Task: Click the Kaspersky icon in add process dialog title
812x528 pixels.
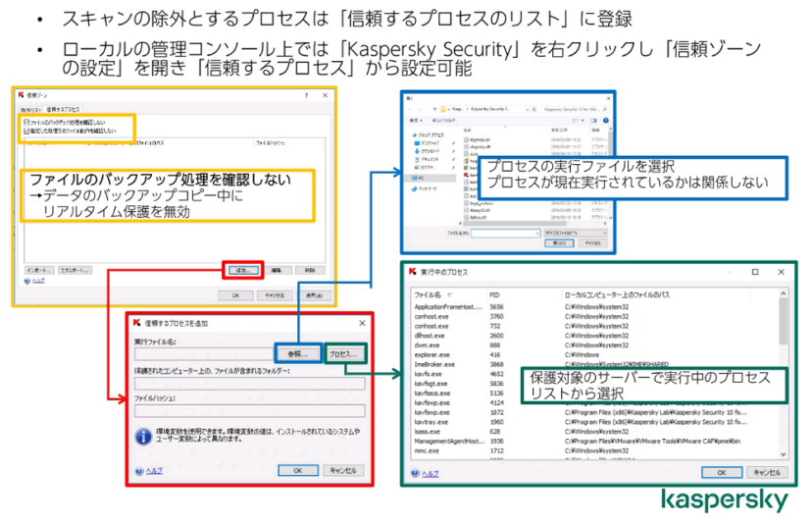Action: pyautogui.click(x=137, y=323)
